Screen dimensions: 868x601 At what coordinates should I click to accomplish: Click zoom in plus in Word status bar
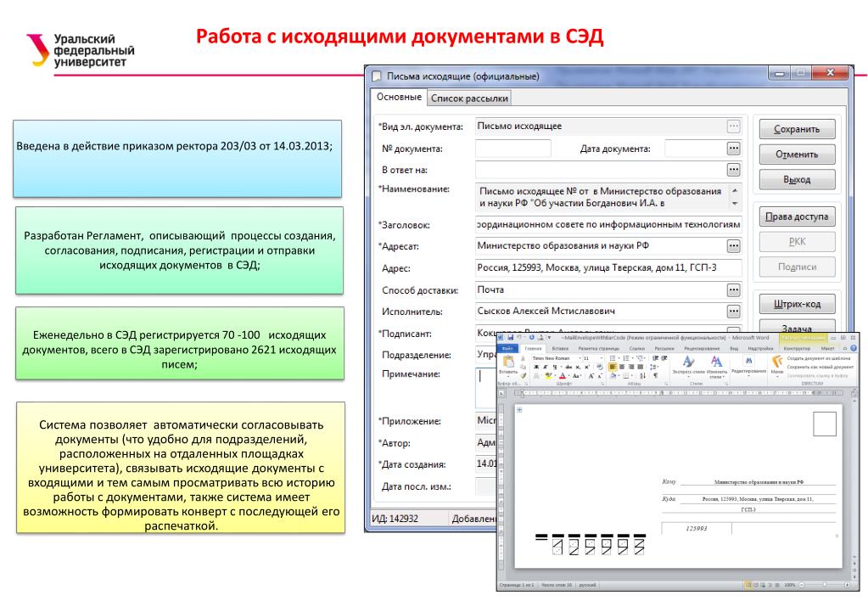tap(847, 585)
